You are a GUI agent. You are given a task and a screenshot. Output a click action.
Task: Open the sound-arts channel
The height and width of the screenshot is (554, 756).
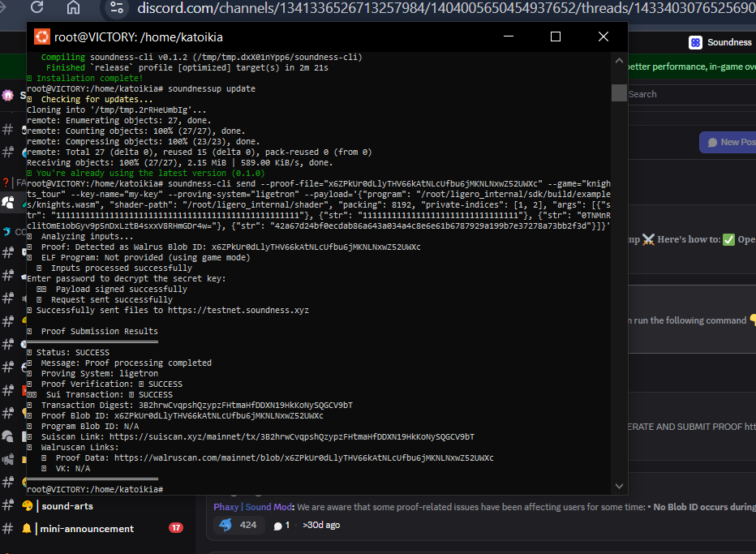67,506
